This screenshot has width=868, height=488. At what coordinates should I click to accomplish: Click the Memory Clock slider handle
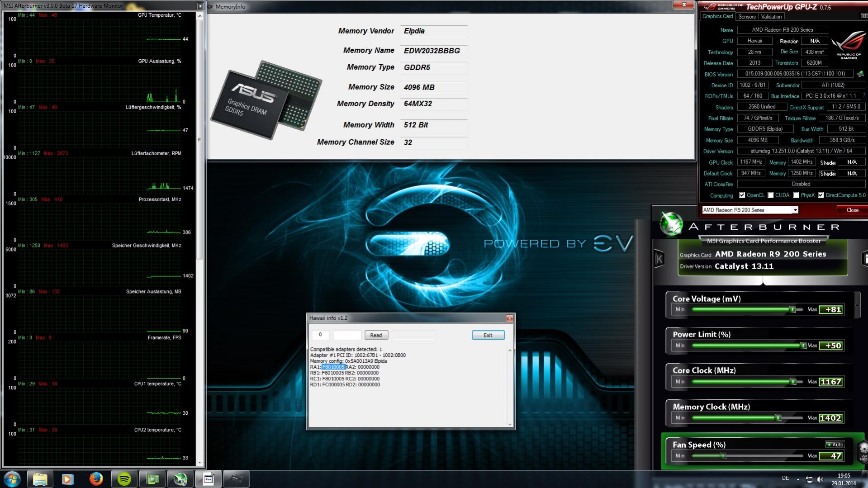tap(778, 418)
